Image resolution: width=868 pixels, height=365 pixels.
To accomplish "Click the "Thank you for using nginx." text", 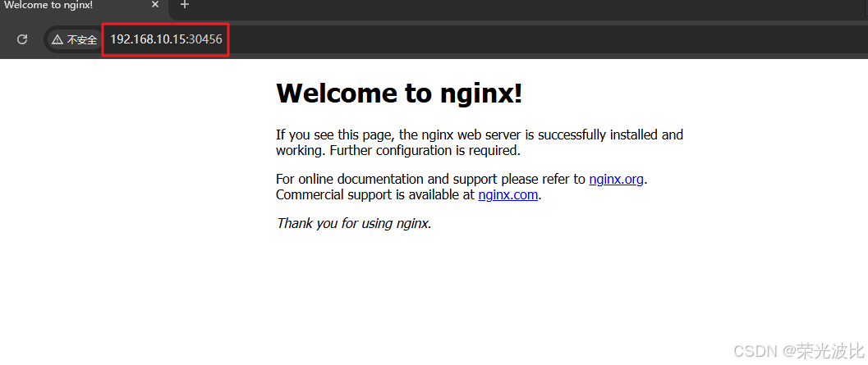I will point(354,223).
